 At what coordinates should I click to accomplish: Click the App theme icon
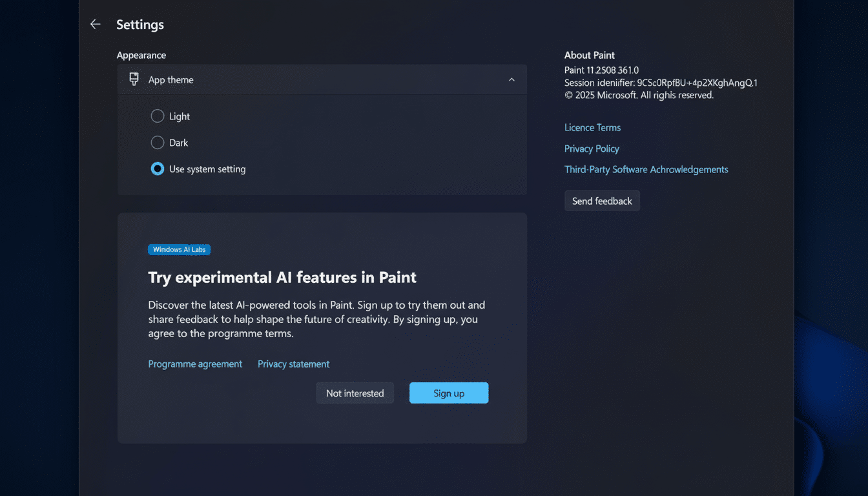tap(133, 79)
